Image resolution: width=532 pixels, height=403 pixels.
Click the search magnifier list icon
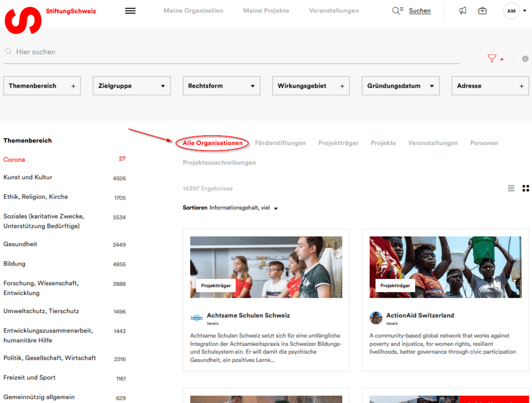(x=397, y=11)
